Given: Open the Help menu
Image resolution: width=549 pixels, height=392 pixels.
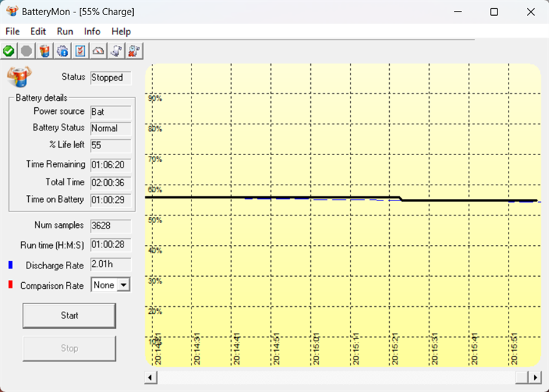Looking at the screenshot, I should (121, 32).
